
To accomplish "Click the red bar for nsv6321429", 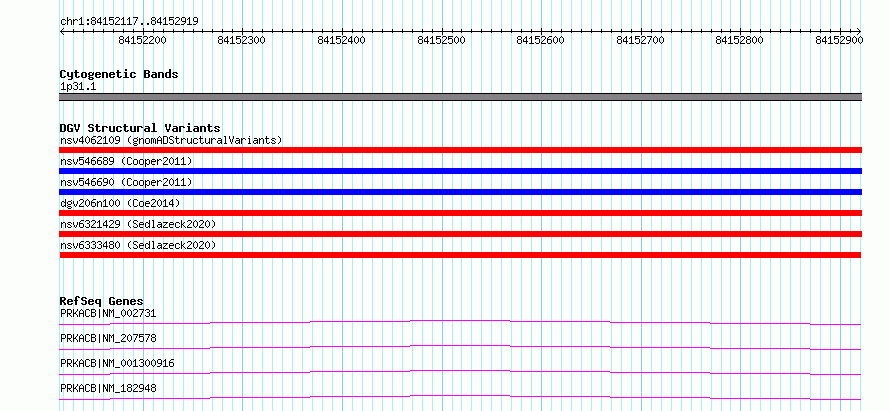I will (x=460, y=234).
